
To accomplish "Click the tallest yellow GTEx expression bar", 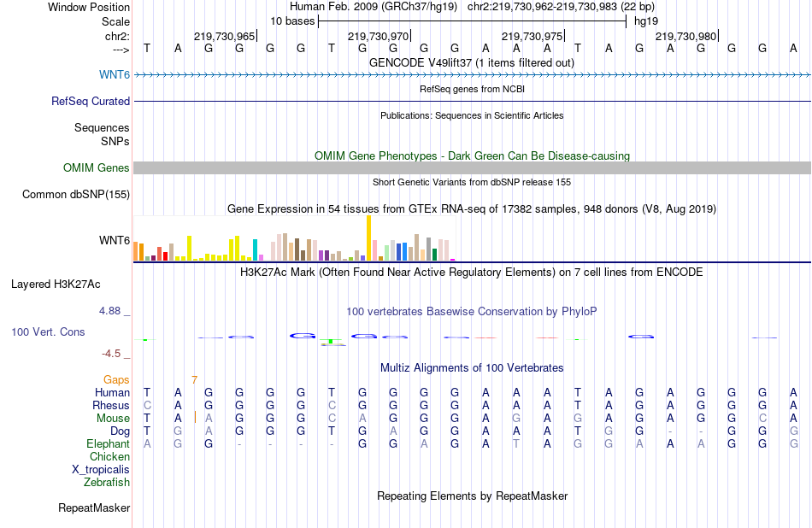I will click(368, 238).
